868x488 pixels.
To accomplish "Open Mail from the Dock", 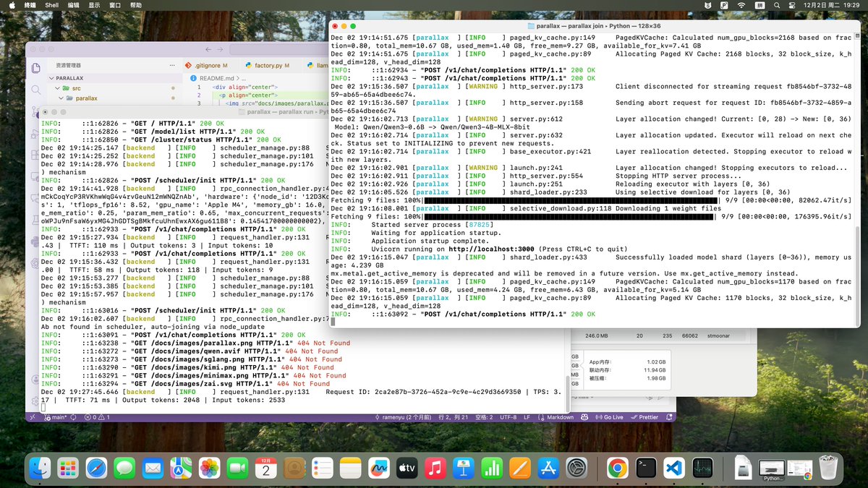I will click(x=153, y=468).
